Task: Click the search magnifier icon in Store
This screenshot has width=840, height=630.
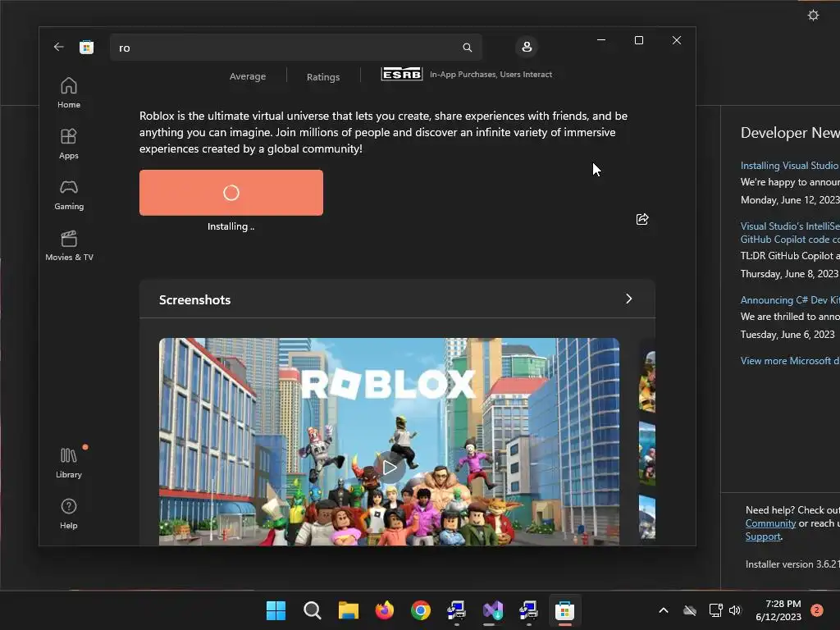Action: (467, 48)
